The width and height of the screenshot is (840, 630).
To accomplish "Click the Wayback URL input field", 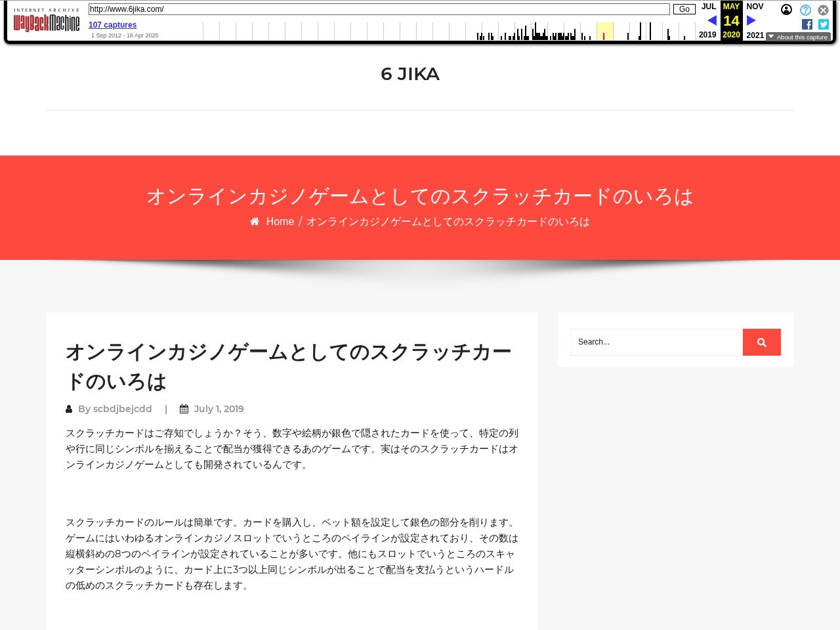I will click(379, 9).
